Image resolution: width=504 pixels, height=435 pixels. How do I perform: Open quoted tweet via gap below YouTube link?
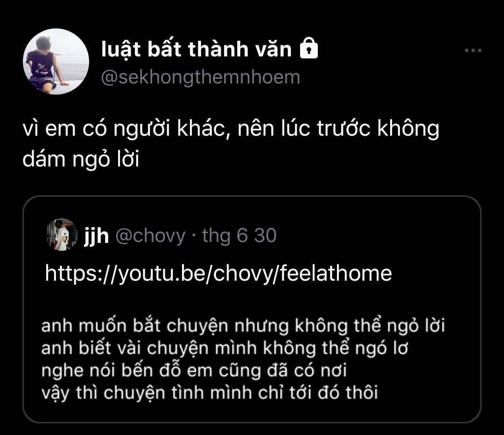pyautogui.click(x=252, y=300)
